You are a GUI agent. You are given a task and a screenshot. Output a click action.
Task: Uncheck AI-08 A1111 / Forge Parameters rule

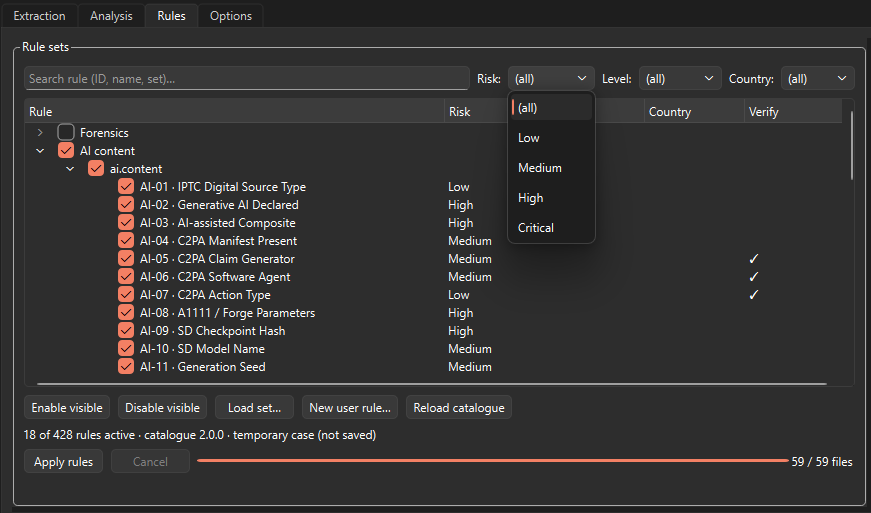click(x=126, y=313)
